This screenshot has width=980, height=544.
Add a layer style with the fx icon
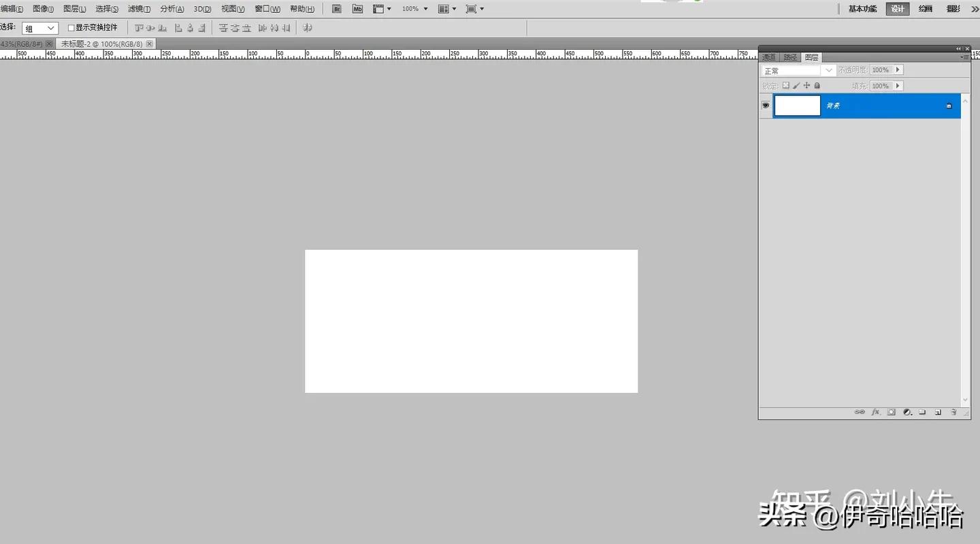point(876,412)
